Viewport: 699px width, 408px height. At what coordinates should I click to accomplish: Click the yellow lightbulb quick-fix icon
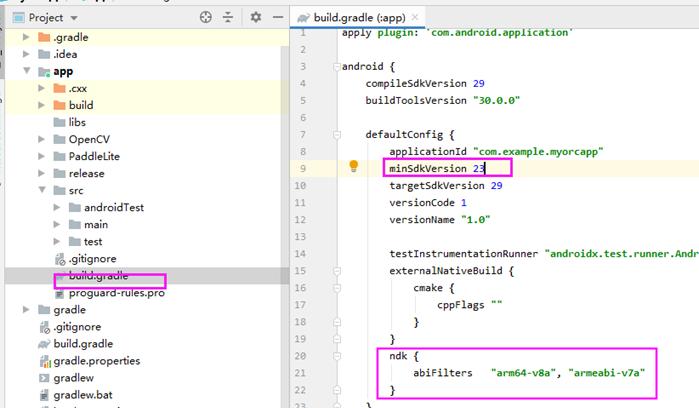click(x=354, y=166)
